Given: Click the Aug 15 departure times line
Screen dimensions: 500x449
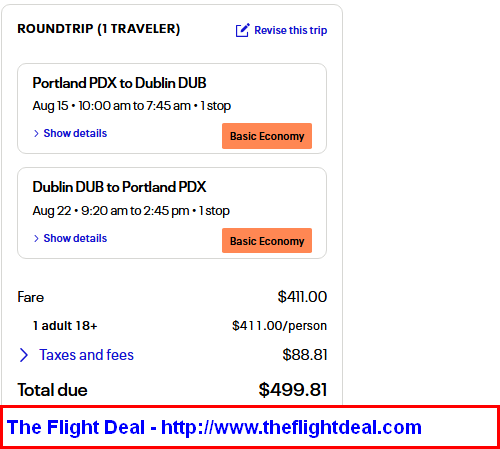Looking at the screenshot, I should tap(132, 106).
